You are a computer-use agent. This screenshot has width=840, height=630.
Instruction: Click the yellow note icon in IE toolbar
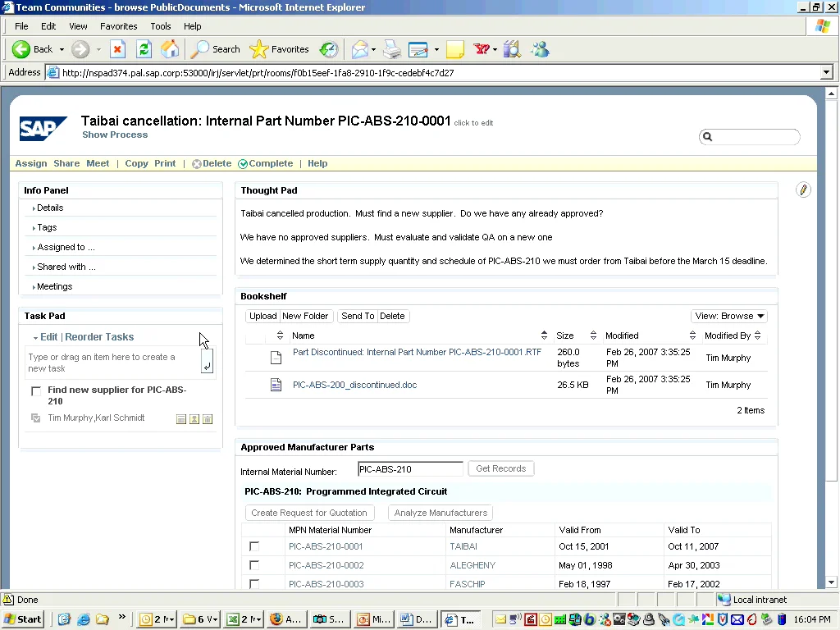pos(454,49)
